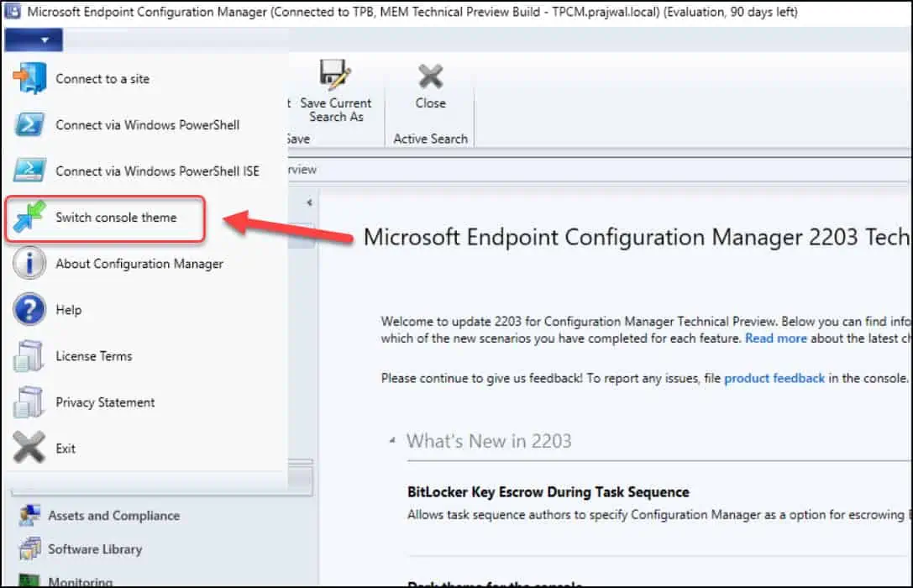Open License Terms text
Image resolution: width=913 pixels, height=588 pixels.
(x=94, y=355)
